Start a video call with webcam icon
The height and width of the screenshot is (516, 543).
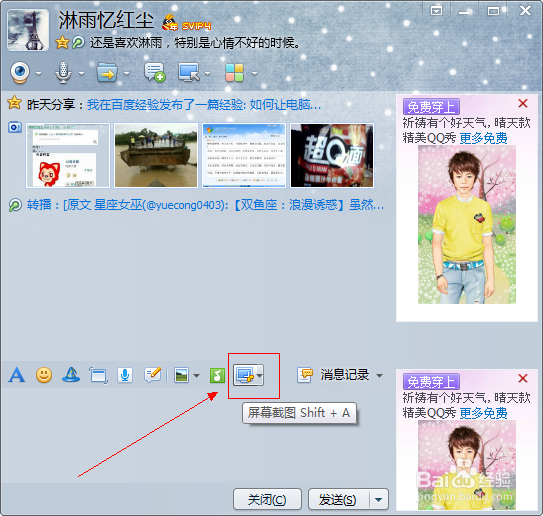20,72
